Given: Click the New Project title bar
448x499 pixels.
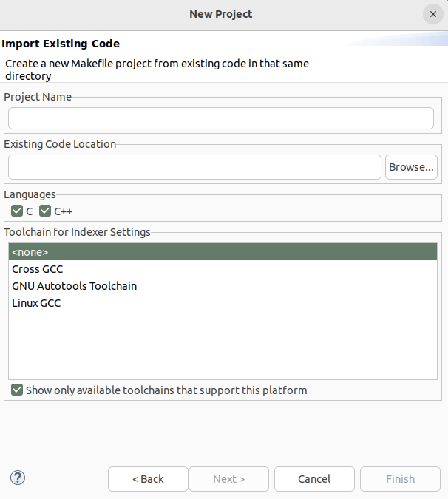Looking at the screenshot, I should pyautogui.click(x=220, y=14).
